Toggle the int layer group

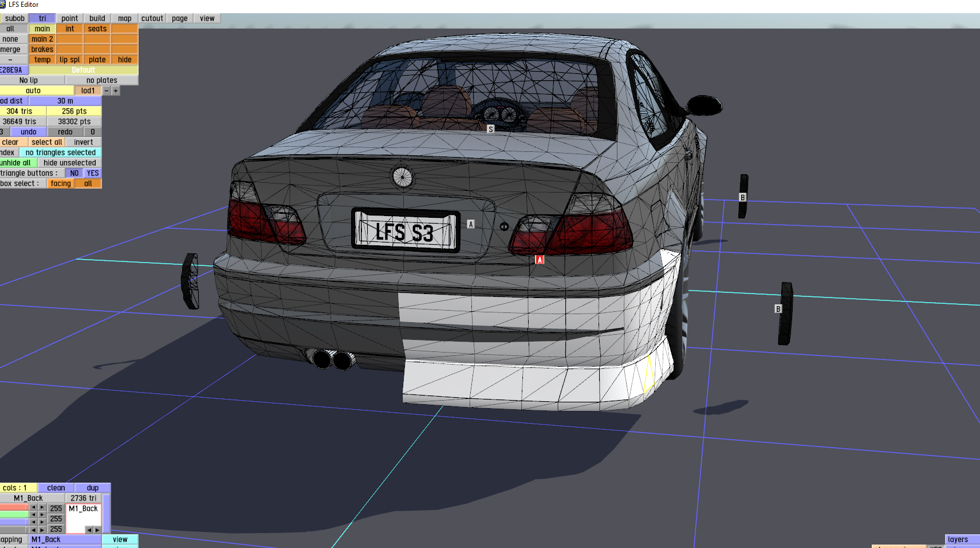click(x=70, y=29)
